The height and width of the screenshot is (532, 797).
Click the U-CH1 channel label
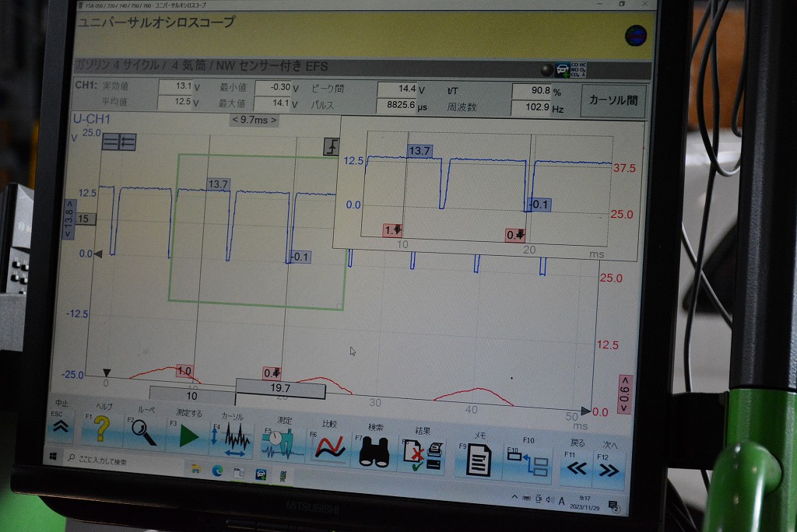[92, 119]
